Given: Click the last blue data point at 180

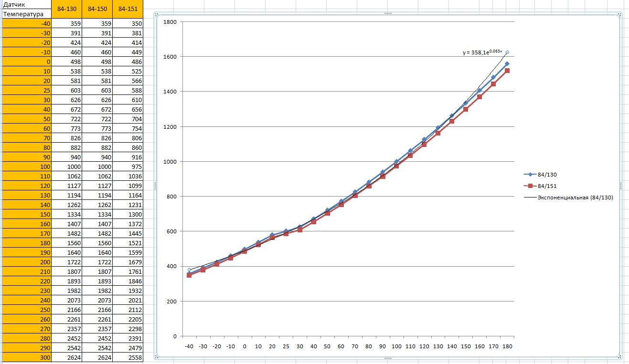Looking at the screenshot, I should (x=507, y=63).
